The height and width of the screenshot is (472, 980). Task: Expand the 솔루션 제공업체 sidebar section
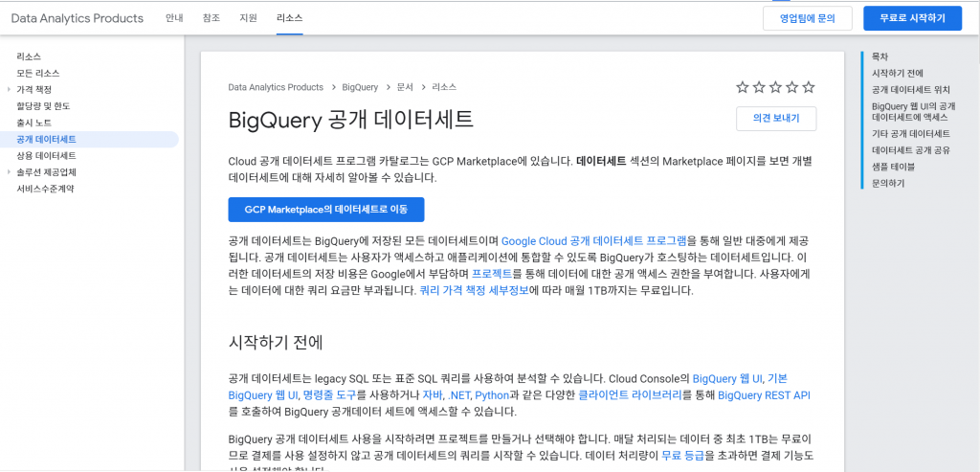[9, 172]
